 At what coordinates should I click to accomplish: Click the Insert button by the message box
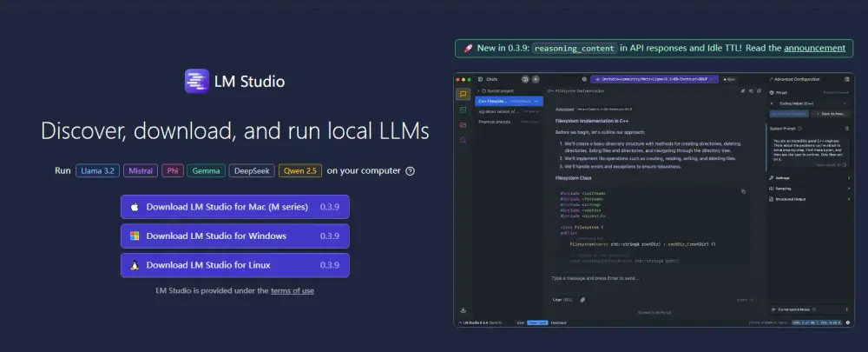point(745,300)
